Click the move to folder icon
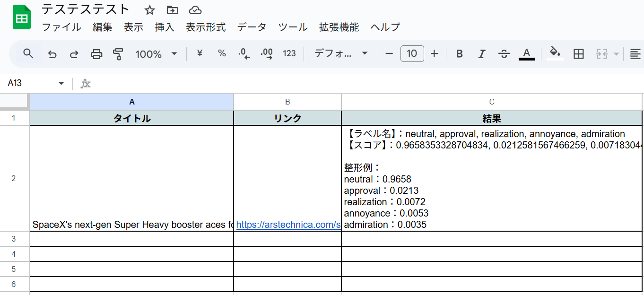The height and width of the screenshot is (295, 644). click(x=173, y=10)
